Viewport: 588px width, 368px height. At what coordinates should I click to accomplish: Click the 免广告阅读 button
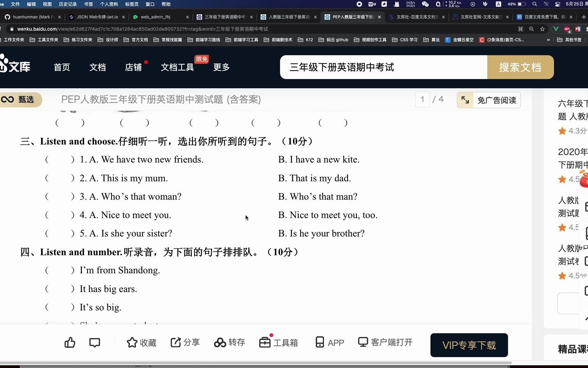click(489, 100)
